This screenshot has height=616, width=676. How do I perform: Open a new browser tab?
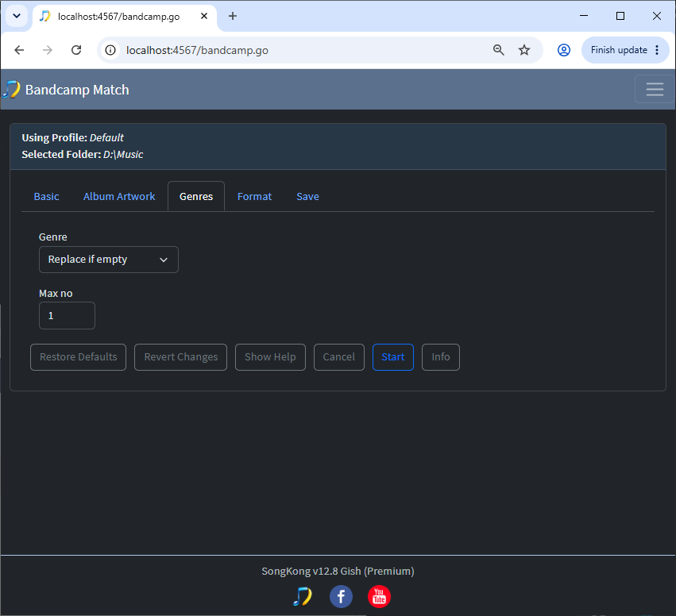click(233, 17)
